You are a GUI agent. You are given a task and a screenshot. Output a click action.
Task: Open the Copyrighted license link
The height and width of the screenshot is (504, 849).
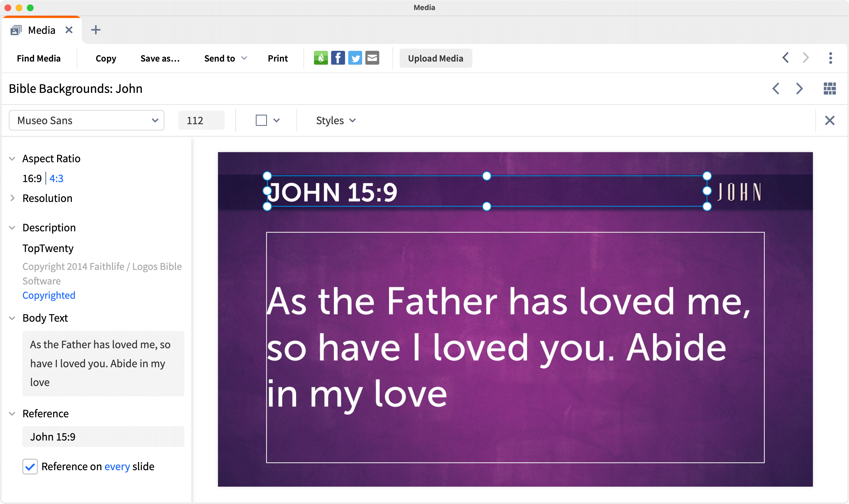pos(49,295)
